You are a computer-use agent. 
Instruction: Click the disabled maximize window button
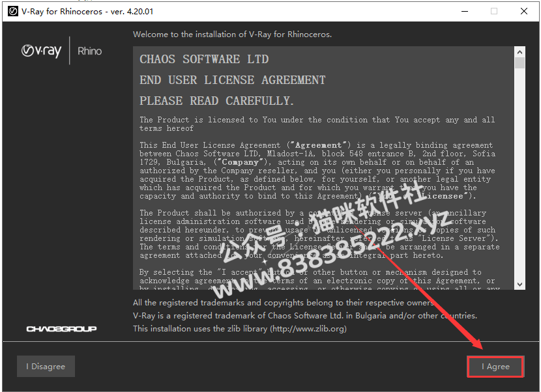tap(494, 11)
